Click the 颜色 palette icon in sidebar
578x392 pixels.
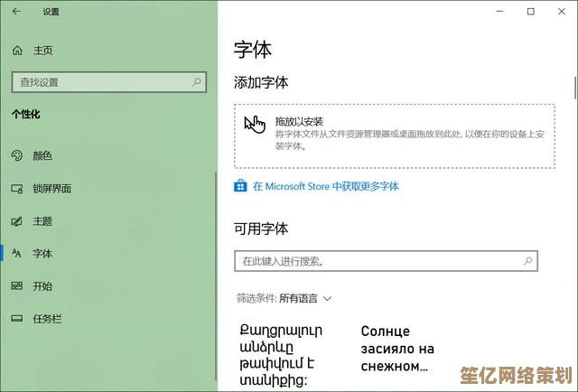point(16,155)
